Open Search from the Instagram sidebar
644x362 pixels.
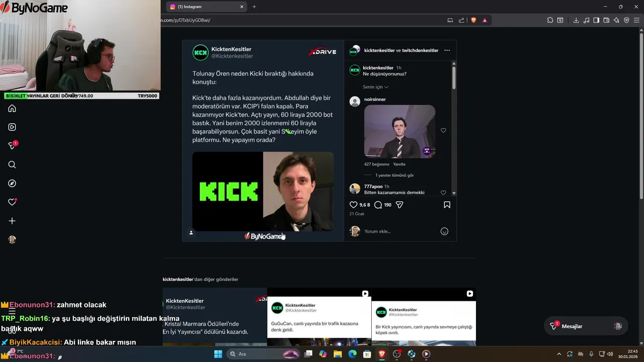coord(12,164)
